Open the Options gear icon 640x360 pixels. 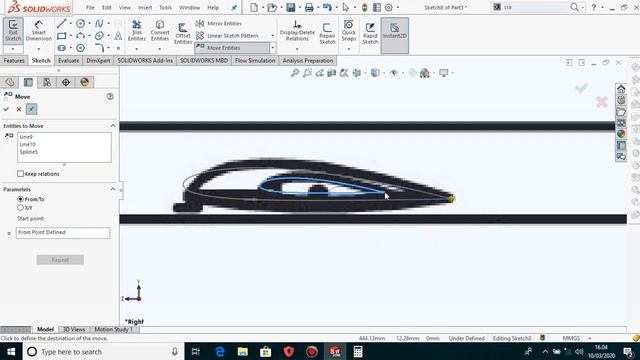(389, 7)
